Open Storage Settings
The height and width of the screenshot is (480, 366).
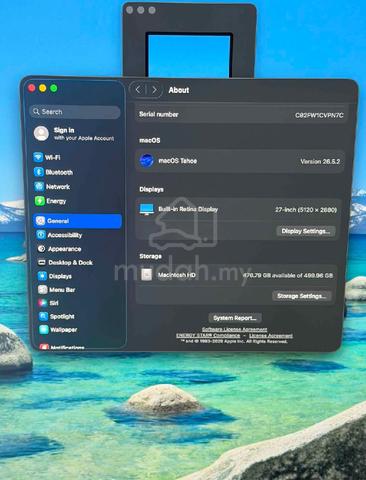[x=302, y=296]
